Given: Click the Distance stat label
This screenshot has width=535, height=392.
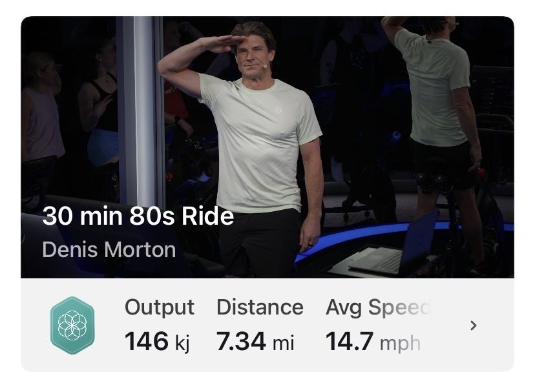Looking at the screenshot, I should pos(260,307).
